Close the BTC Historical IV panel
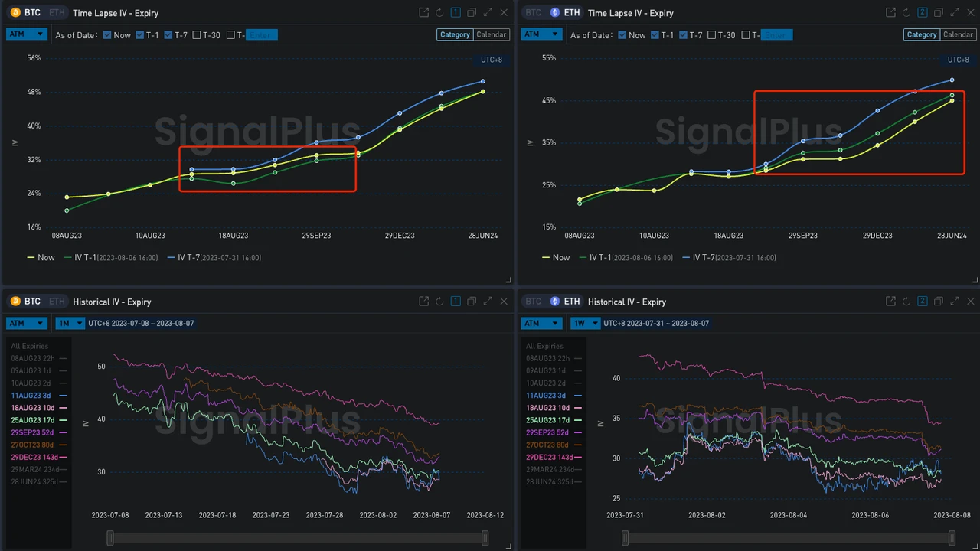 (x=504, y=302)
